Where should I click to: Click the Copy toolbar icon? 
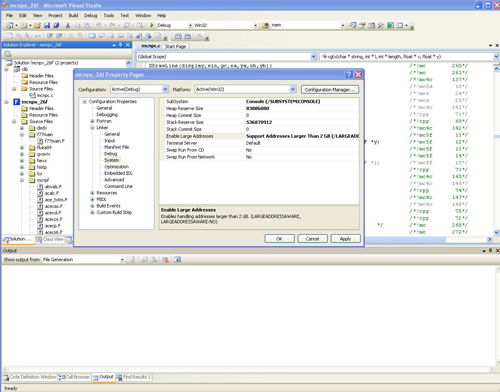pos(77,25)
